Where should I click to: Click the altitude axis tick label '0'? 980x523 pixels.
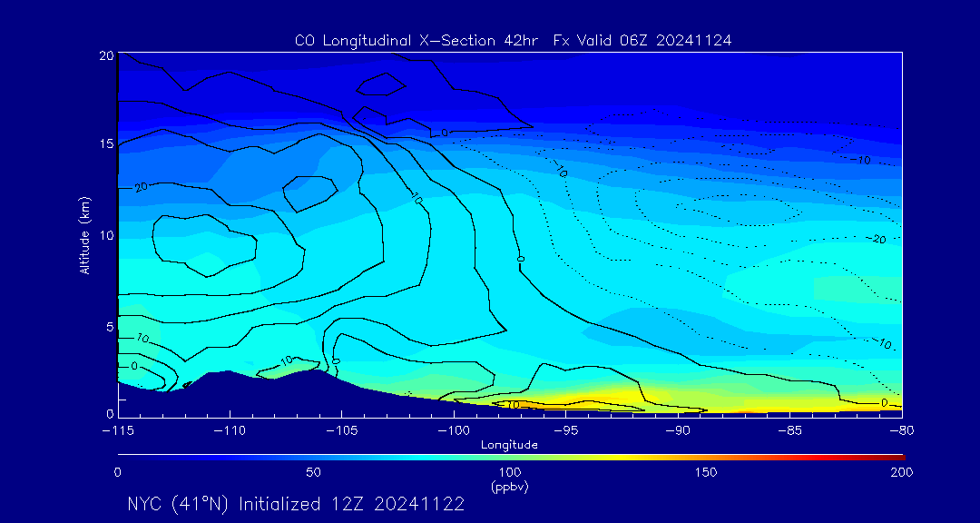110,413
